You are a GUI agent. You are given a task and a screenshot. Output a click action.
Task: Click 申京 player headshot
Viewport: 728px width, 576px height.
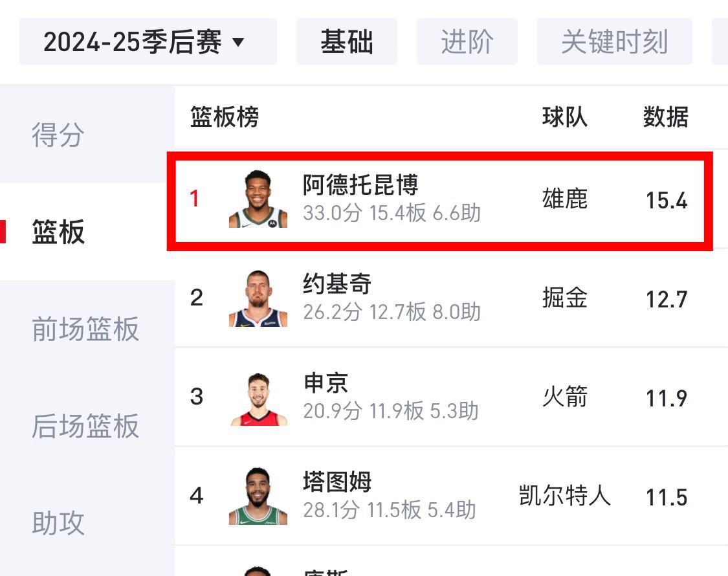(258, 397)
